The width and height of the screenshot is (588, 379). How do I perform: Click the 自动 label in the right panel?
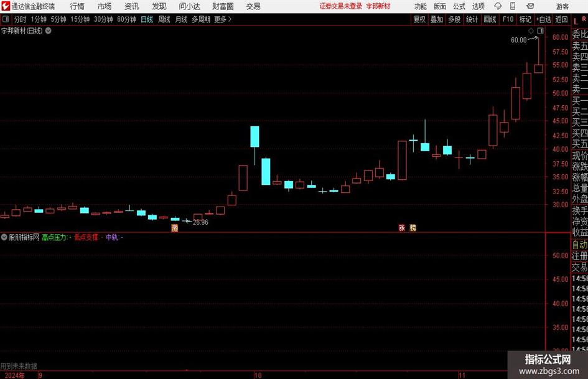pos(580,245)
